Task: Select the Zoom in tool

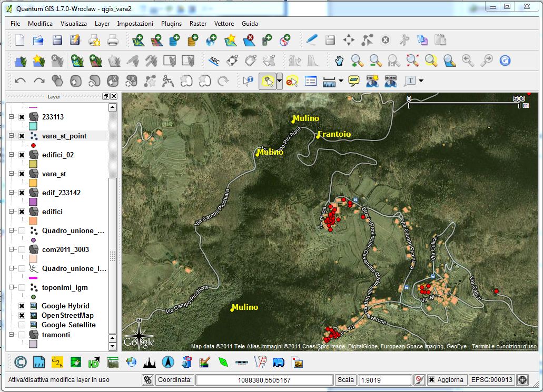Action: (x=357, y=61)
